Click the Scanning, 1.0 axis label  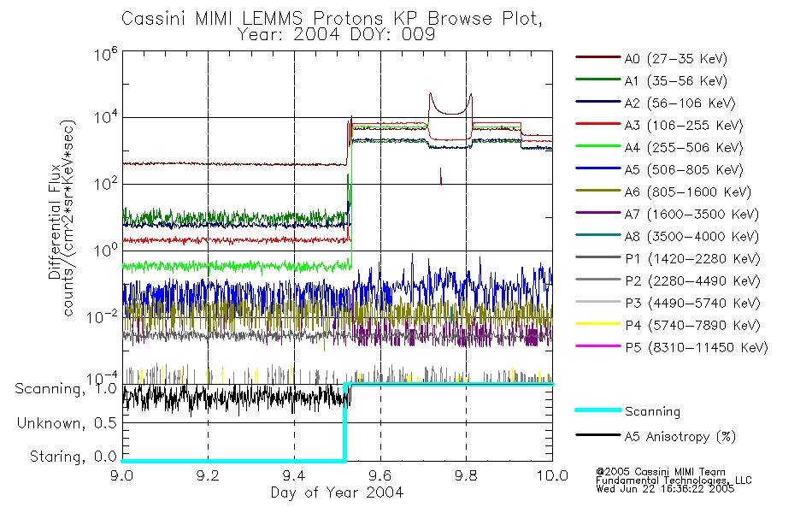point(66,389)
